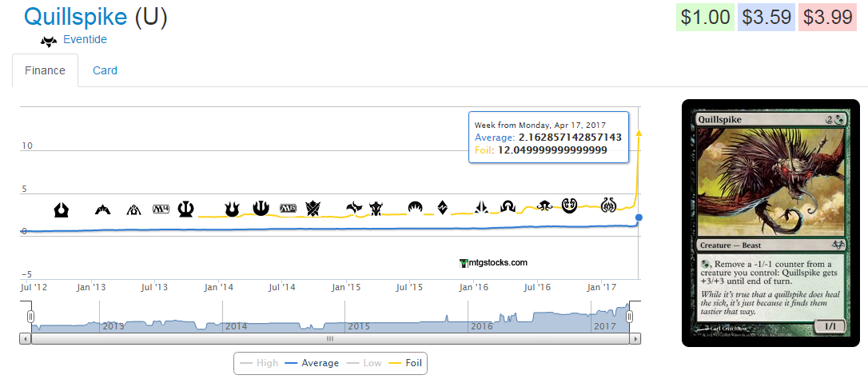Click the tooltip Average value 2.162857142857143
Screen dimensions: 868x383
tap(570, 137)
